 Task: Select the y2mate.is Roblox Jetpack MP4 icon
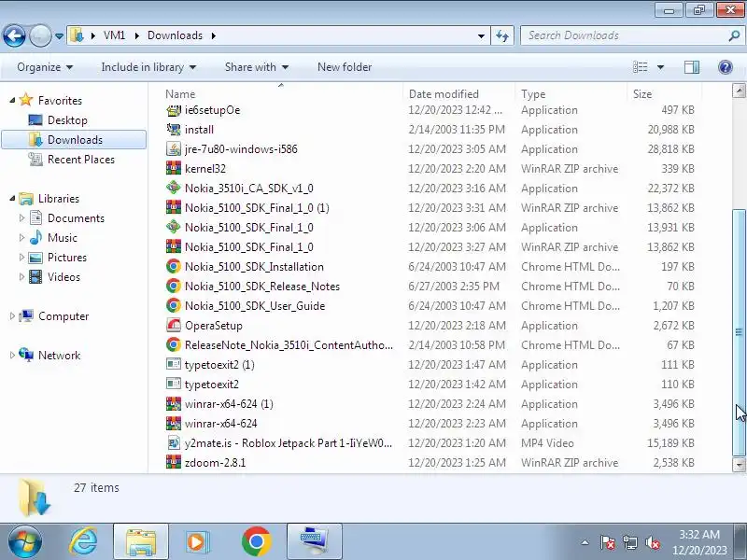(174, 442)
